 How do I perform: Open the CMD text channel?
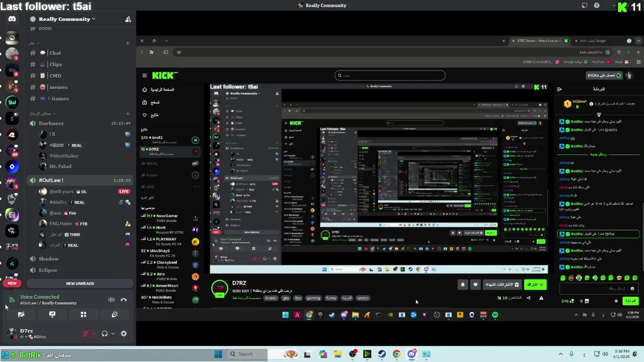coord(80,76)
